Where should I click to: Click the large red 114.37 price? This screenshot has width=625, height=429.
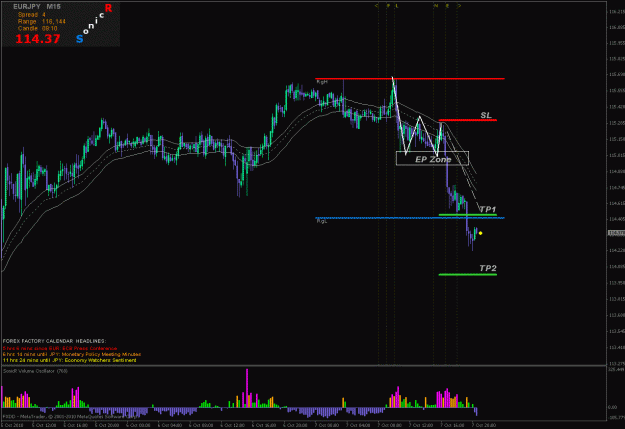[x=38, y=39]
